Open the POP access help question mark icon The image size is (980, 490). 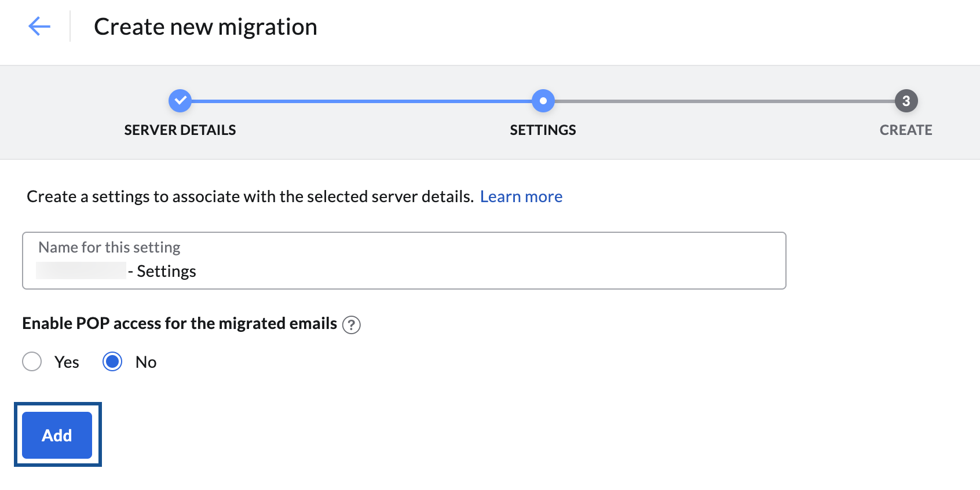(352, 325)
